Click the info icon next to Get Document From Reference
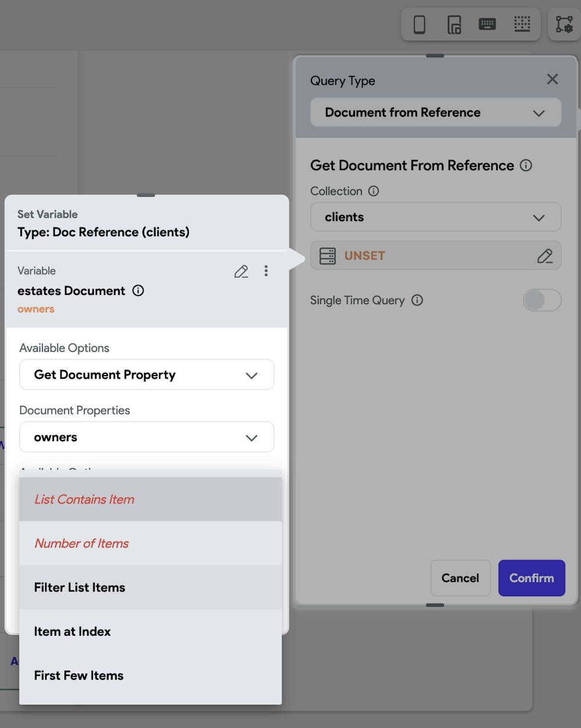Image resolution: width=581 pixels, height=728 pixels. click(x=526, y=166)
